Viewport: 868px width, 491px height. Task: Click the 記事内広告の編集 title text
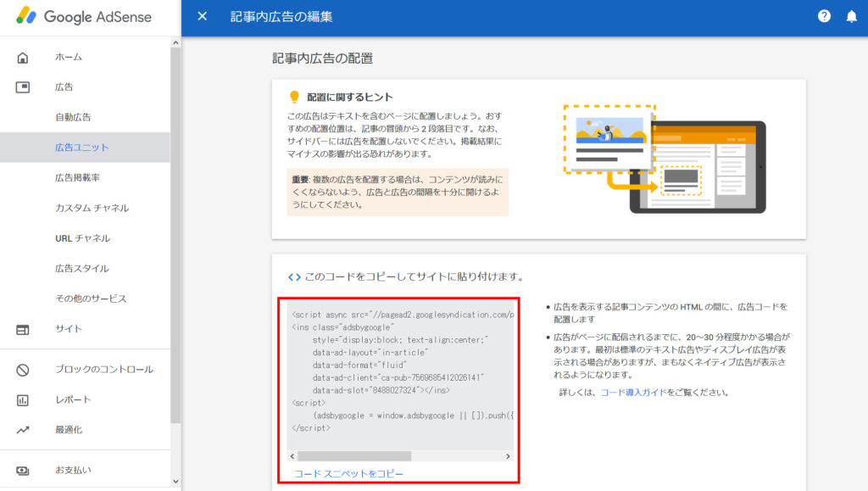pos(281,17)
